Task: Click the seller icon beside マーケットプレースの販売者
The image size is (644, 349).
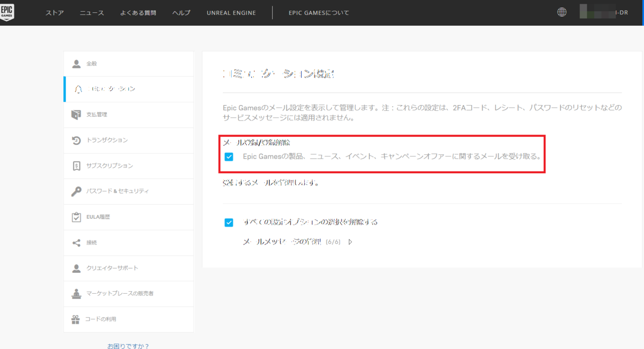Action: (76, 294)
